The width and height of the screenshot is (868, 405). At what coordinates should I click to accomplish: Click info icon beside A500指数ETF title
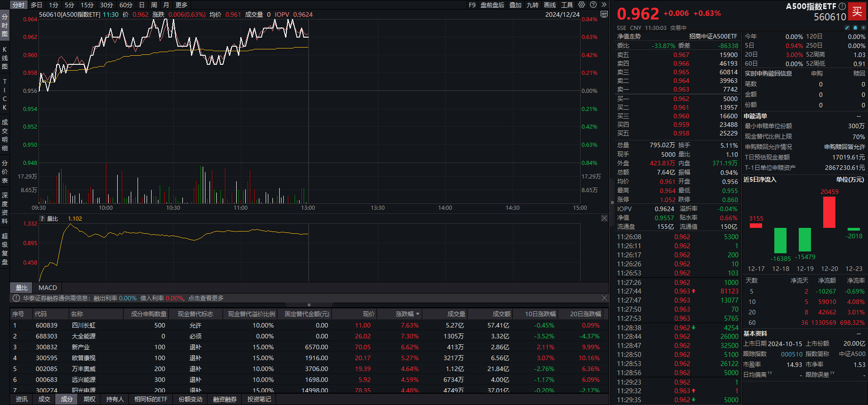(x=842, y=6)
